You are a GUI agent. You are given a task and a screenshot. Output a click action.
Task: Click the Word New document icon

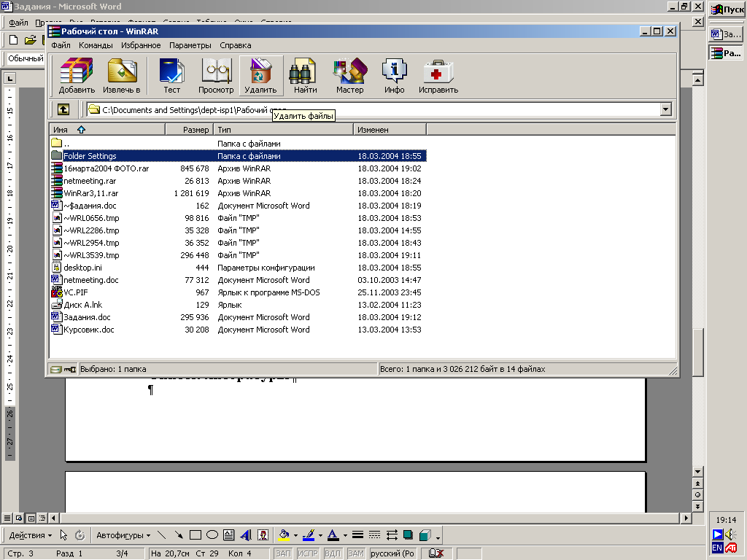pyautogui.click(x=13, y=40)
